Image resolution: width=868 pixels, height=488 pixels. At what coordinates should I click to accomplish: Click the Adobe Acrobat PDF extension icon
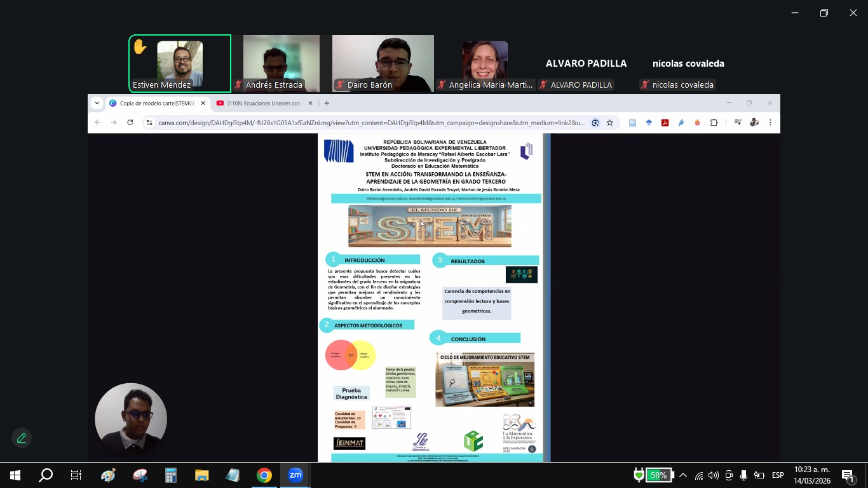click(x=665, y=123)
